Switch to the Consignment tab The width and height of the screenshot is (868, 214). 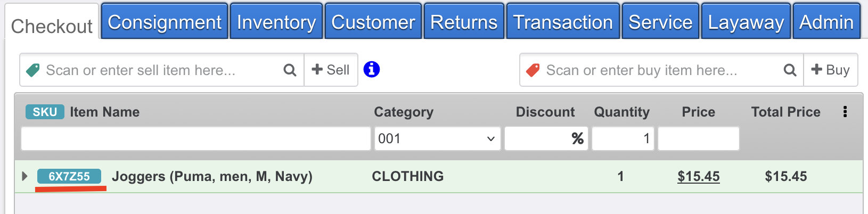click(165, 22)
